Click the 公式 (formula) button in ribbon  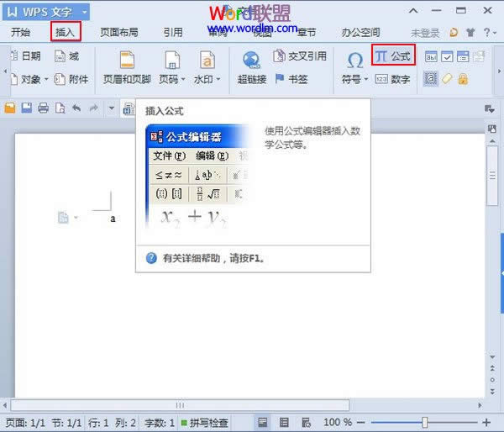[393, 57]
